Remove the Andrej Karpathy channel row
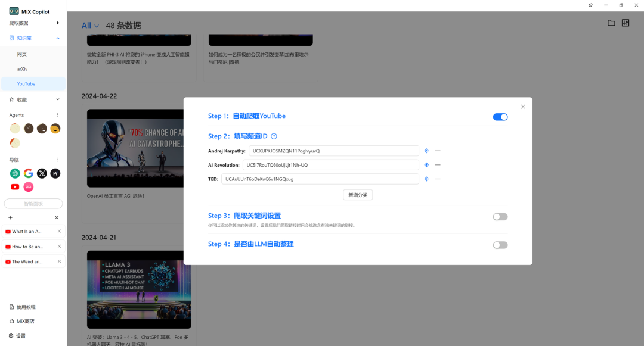 coord(438,151)
